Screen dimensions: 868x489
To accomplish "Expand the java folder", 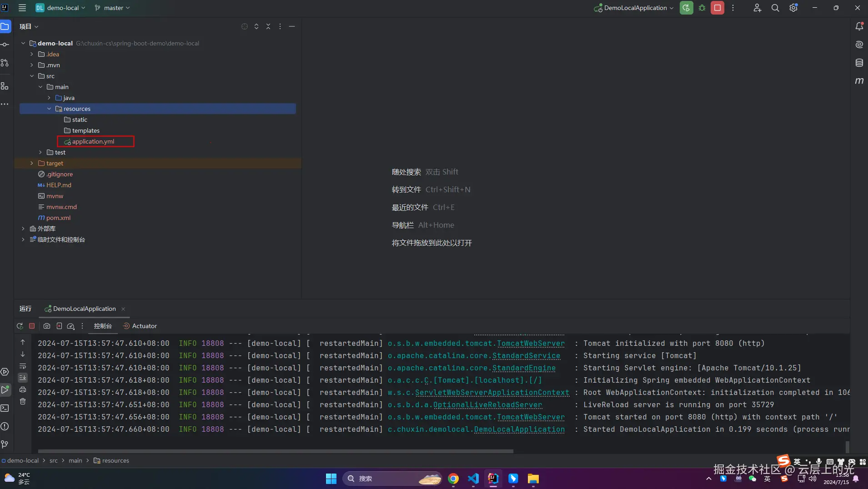I will [49, 98].
